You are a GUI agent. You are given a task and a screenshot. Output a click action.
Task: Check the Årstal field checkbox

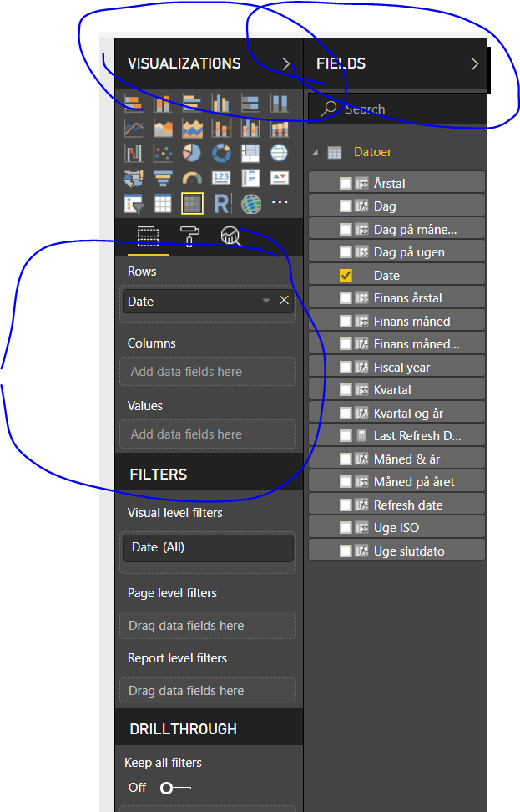346,183
